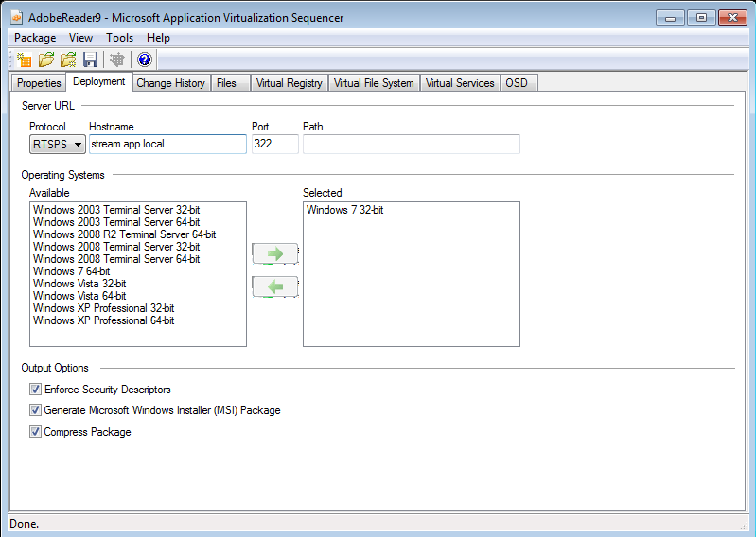756x537 pixels.
Task: Open the Virtual File System tab
Action: (x=374, y=83)
